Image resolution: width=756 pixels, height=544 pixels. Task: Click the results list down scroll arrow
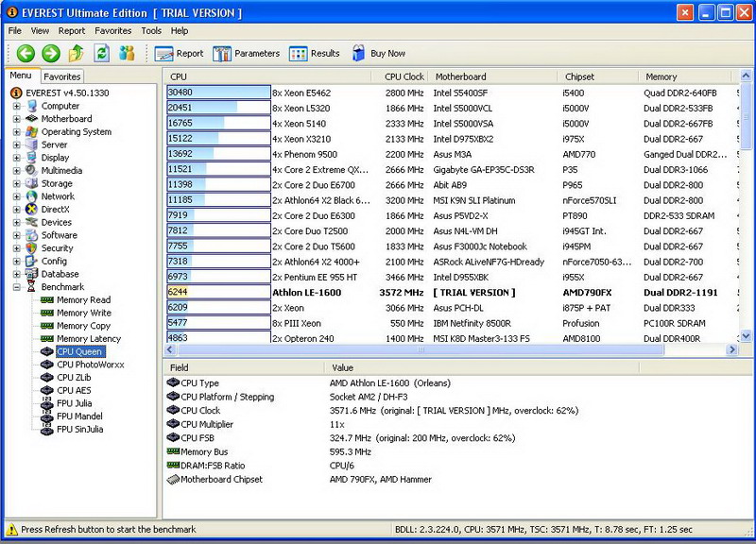pos(746,336)
